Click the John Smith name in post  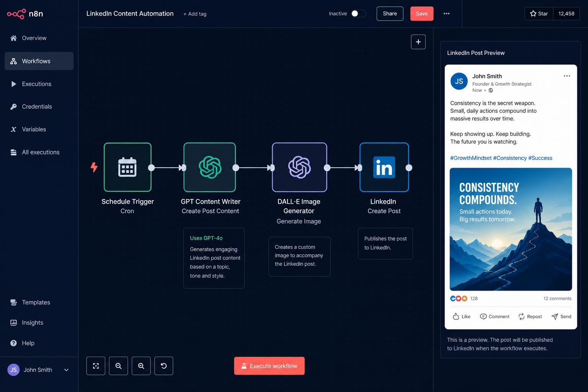click(487, 76)
